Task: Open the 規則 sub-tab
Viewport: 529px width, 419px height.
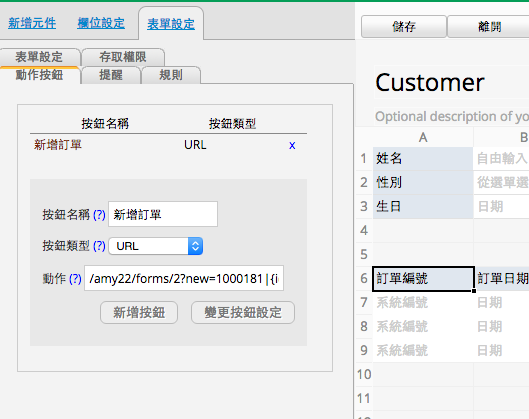Action: pyautogui.click(x=171, y=75)
